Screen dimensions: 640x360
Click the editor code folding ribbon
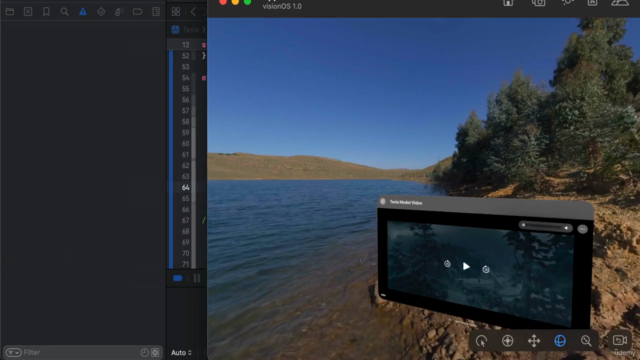[194, 159]
